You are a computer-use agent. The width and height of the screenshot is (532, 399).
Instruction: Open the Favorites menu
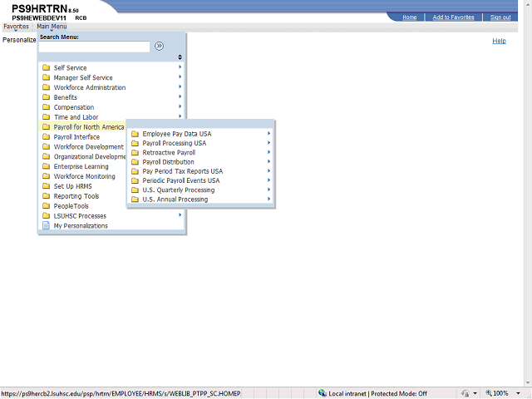click(x=16, y=27)
